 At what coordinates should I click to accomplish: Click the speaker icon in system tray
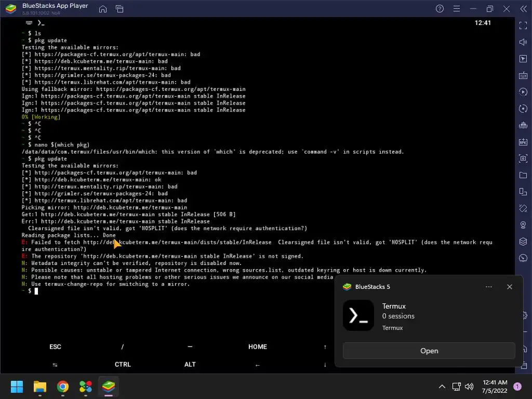point(469,387)
